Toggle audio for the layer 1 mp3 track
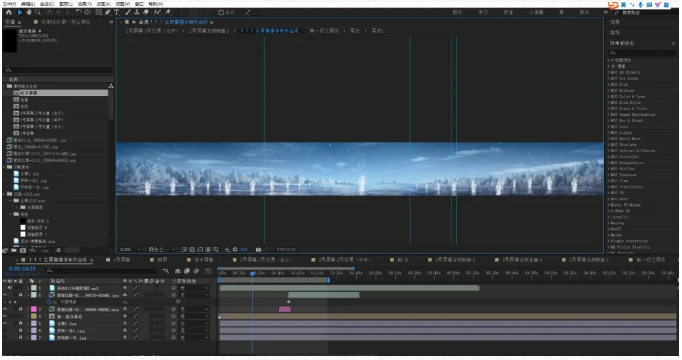Image resolution: width=682 pixels, height=360 pixels. [10, 288]
